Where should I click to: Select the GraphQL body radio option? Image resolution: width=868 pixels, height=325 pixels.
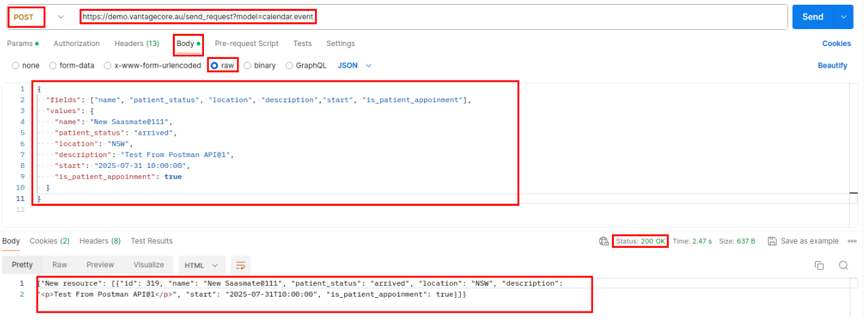[x=289, y=66]
